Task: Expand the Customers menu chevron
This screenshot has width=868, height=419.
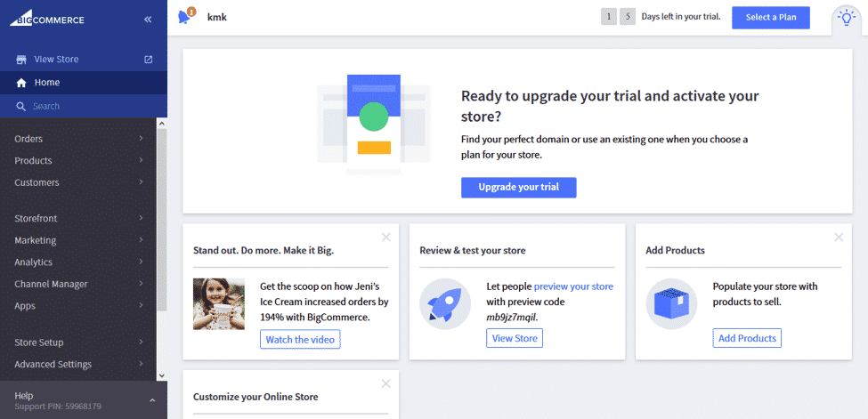Action: coord(142,182)
